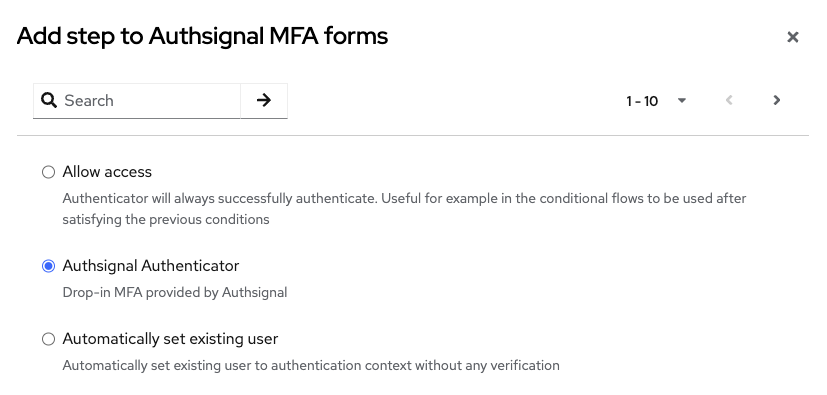Close the Add step dialog
827x395 pixels.
792,37
